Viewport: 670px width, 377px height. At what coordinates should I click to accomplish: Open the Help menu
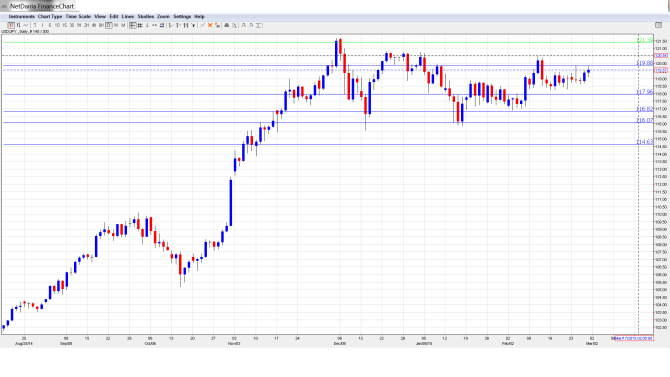[199, 16]
